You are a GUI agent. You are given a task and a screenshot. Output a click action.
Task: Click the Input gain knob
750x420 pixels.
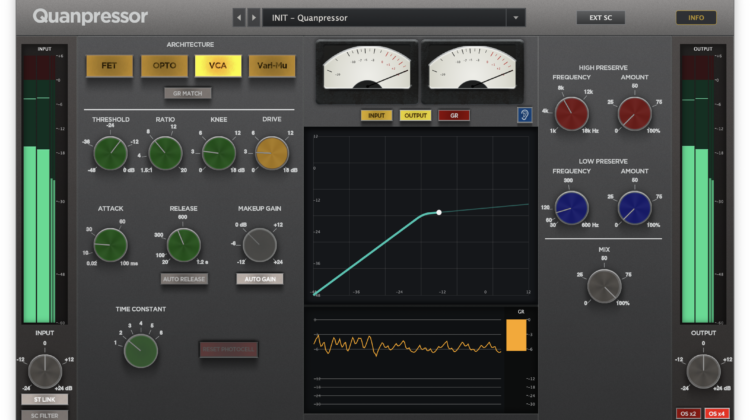coord(45,371)
